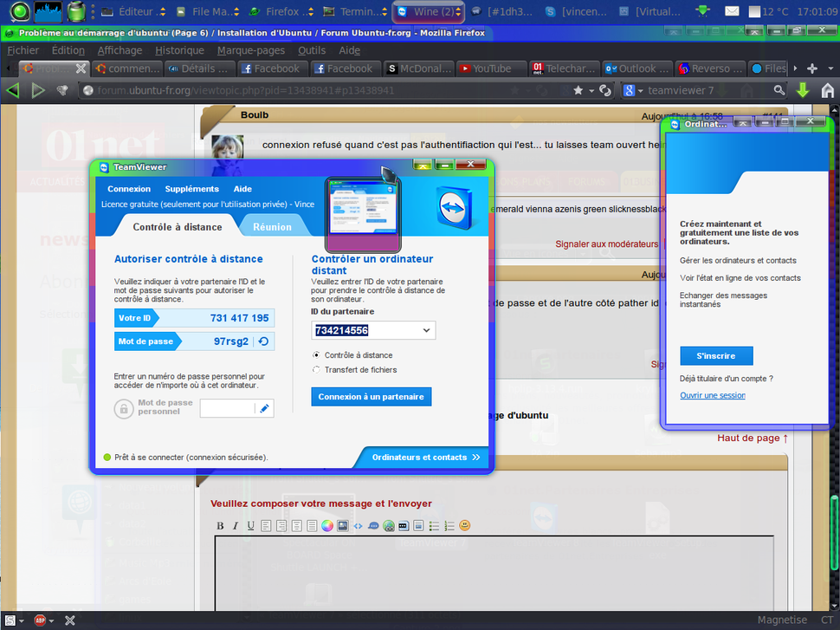Open a new Firefox tab with the plus

(812, 68)
